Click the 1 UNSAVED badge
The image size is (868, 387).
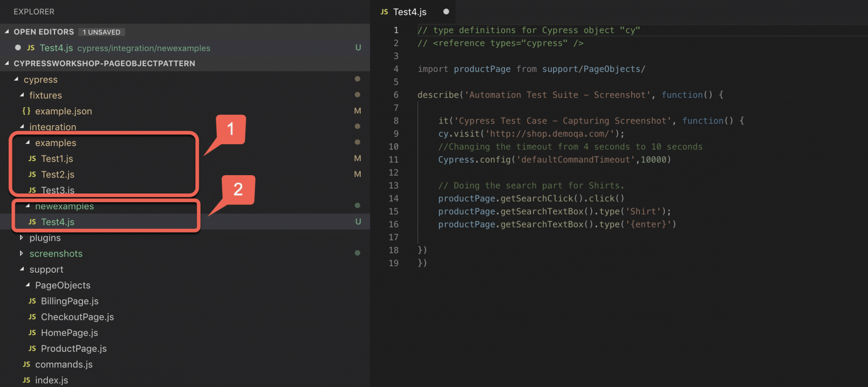101,32
